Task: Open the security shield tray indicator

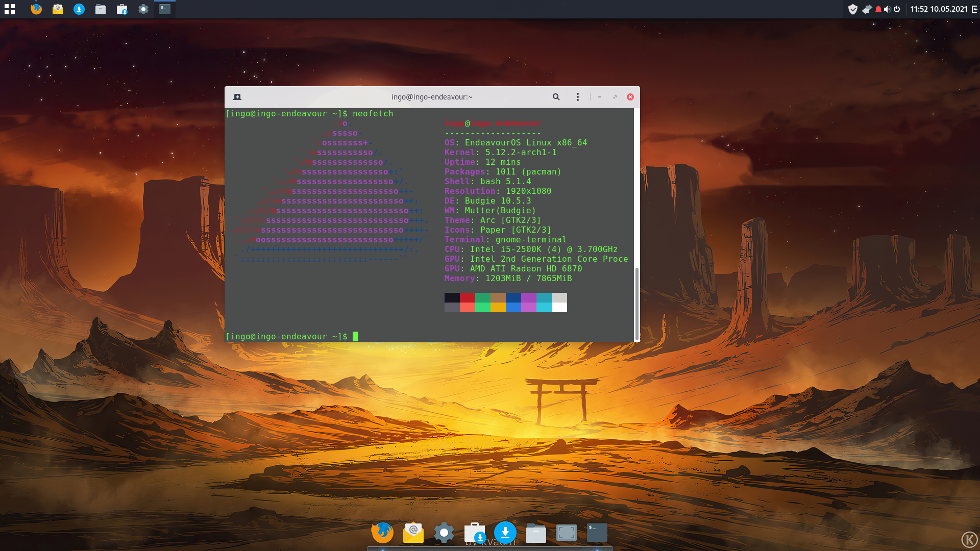Action: coord(852,9)
